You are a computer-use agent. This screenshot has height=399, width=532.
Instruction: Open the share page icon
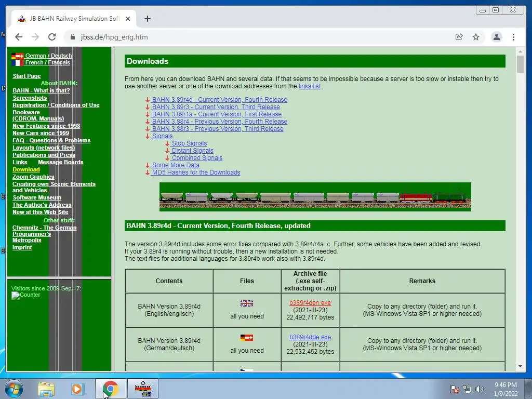point(459,37)
